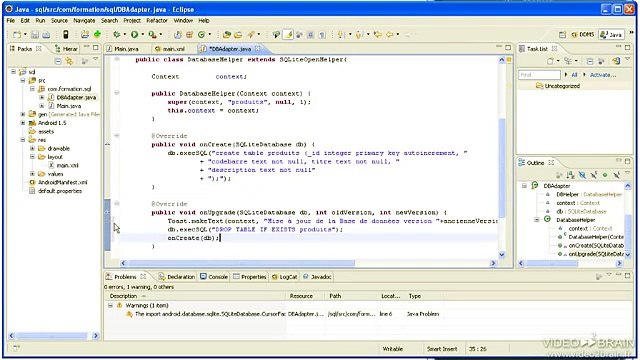Click the Activate link in Task List
The height and width of the screenshot is (360, 640).
click(x=603, y=75)
